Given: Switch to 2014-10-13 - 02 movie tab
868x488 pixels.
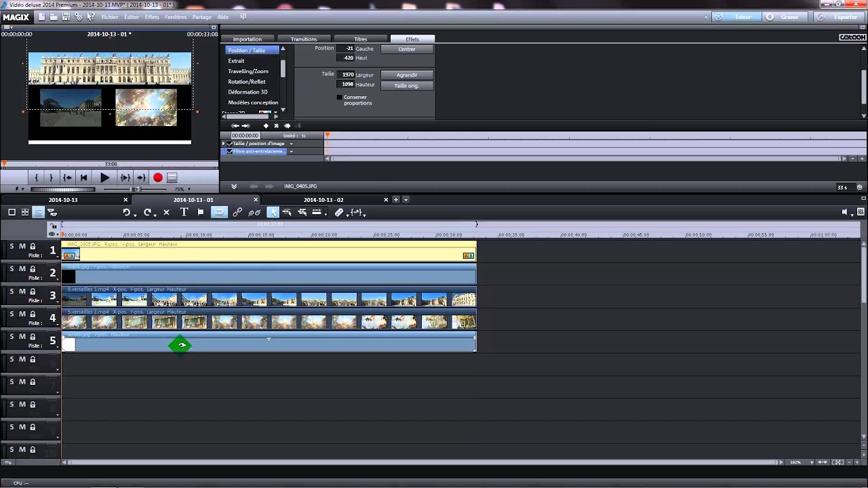Looking at the screenshot, I should (x=323, y=200).
